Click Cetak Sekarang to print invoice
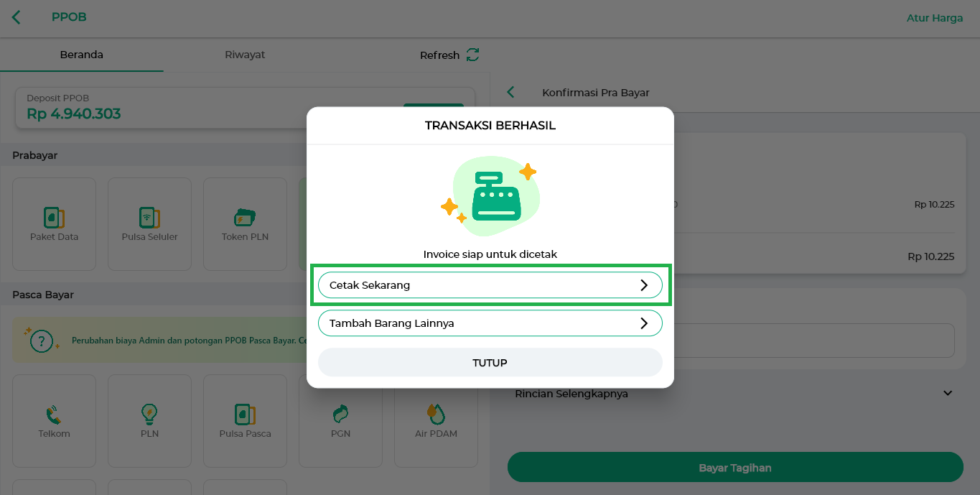Viewport: 980px width, 495px height. [x=490, y=284]
